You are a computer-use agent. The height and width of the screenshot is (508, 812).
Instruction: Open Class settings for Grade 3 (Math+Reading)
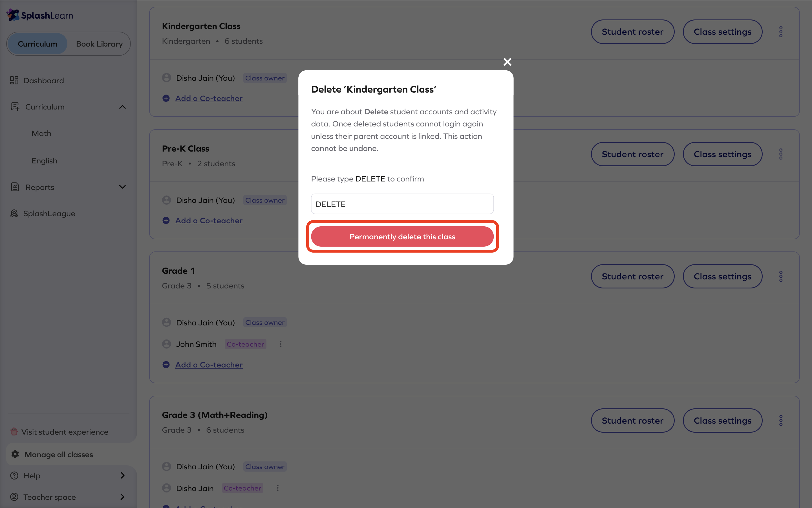click(722, 420)
